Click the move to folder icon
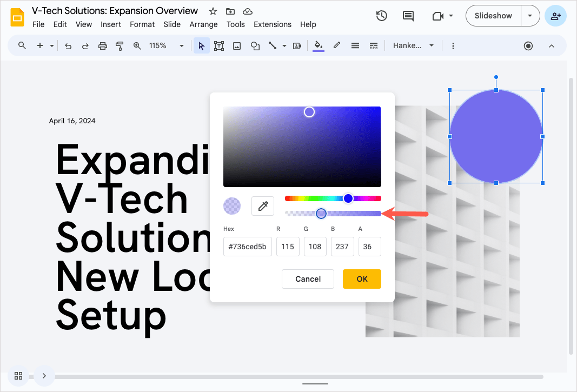This screenshot has height=392, width=577. (x=230, y=11)
